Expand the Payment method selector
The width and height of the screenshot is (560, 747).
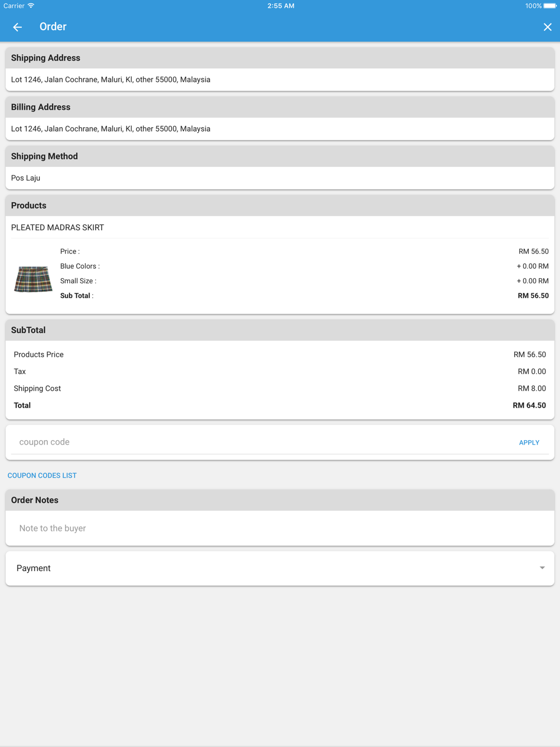coord(279,568)
